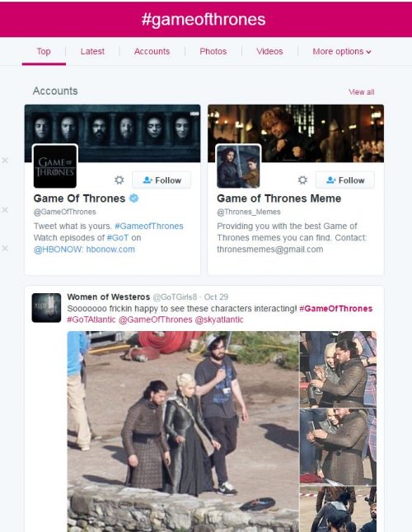Click the #GoTAtlantic hashtag in tweet
Image resolution: width=412 pixels, height=532 pixels.
[x=91, y=320]
